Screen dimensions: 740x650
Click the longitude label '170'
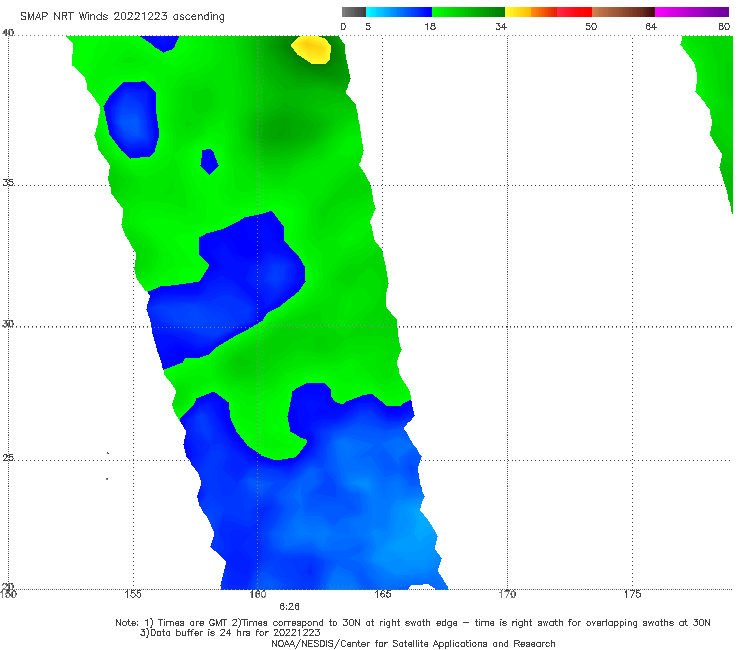507,594
